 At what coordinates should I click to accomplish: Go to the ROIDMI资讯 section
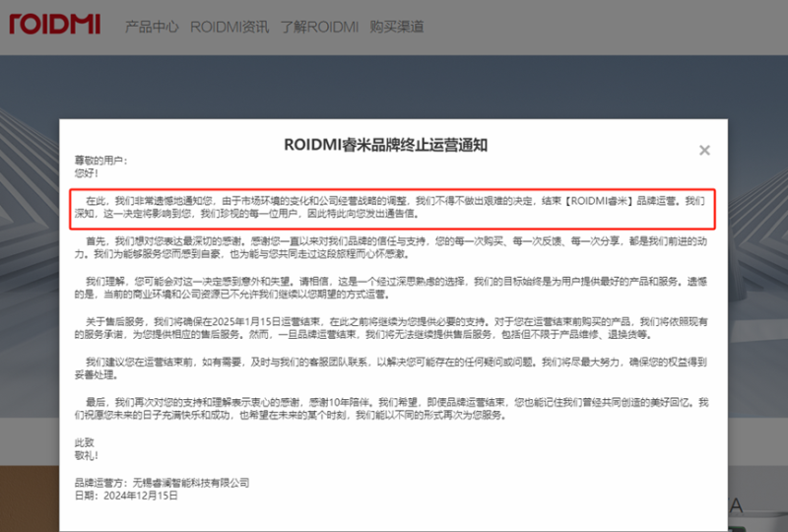click(230, 27)
